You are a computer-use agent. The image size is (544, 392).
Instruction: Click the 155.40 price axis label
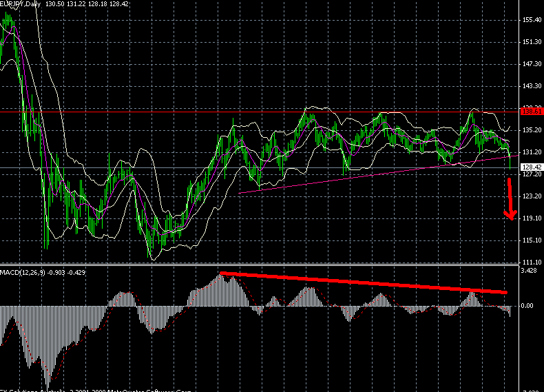pyautogui.click(x=532, y=20)
